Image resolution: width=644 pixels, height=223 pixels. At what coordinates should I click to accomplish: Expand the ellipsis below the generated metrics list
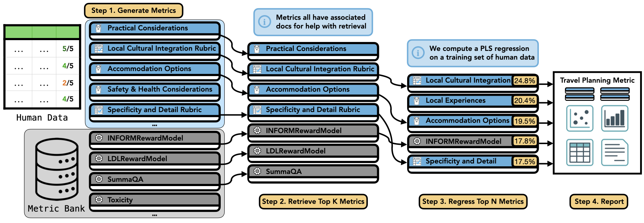pyautogui.click(x=155, y=125)
